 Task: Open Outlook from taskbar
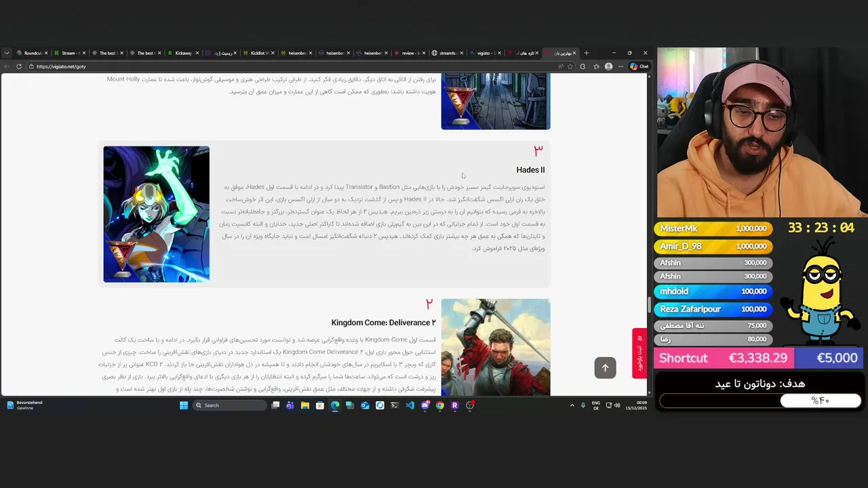click(365, 405)
